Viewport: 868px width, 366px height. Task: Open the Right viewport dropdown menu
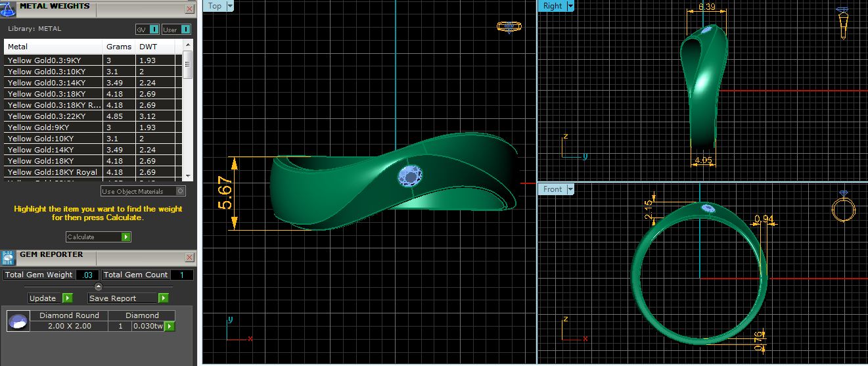coord(570,6)
